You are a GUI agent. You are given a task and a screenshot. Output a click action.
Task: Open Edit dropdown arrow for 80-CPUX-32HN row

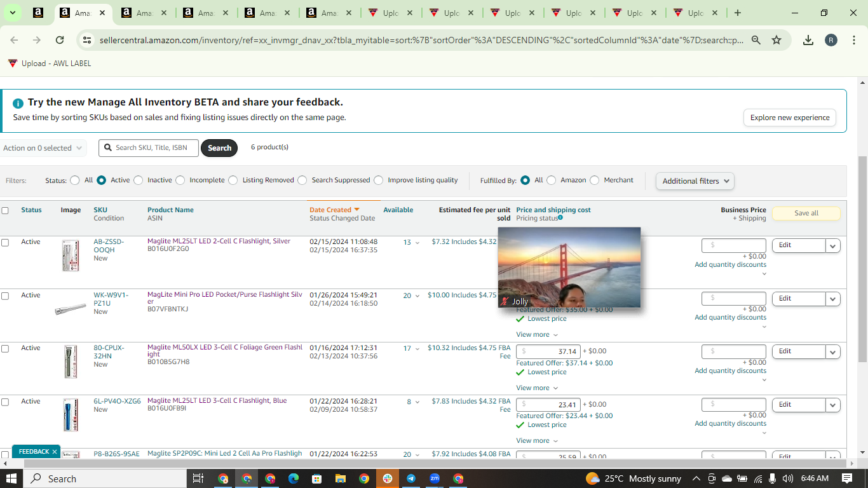click(x=833, y=351)
